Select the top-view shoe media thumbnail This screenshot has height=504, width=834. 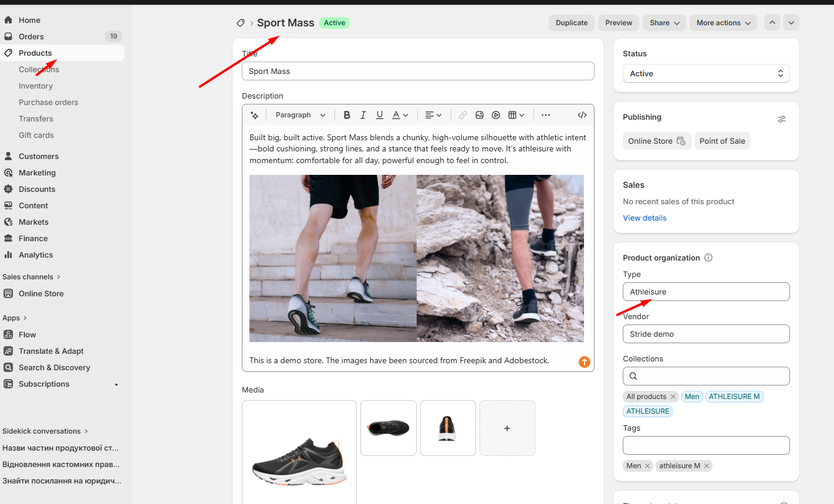[388, 428]
